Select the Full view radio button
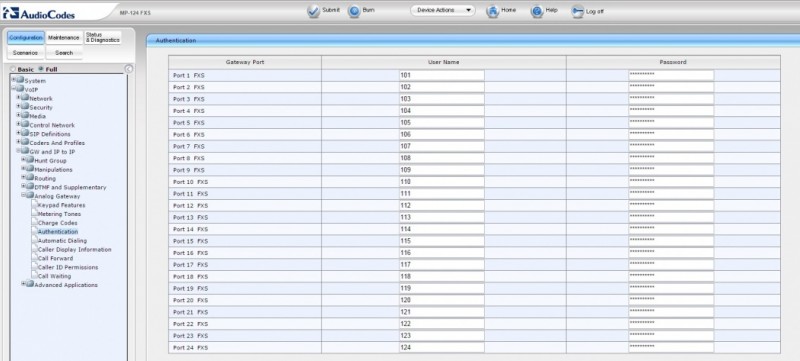The image size is (800, 361). click(x=41, y=69)
